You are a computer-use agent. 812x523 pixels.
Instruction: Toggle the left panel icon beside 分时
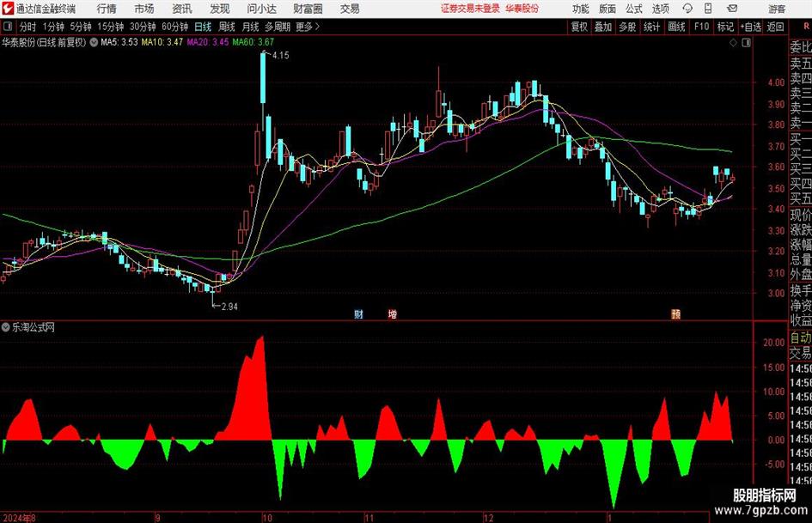pyautogui.click(x=8, y=27)
